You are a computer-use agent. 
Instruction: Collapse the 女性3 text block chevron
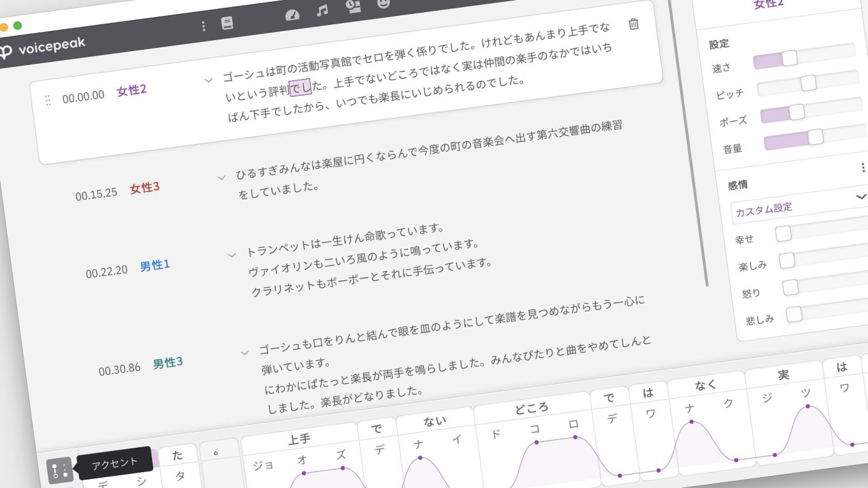(x=221, y=177)
